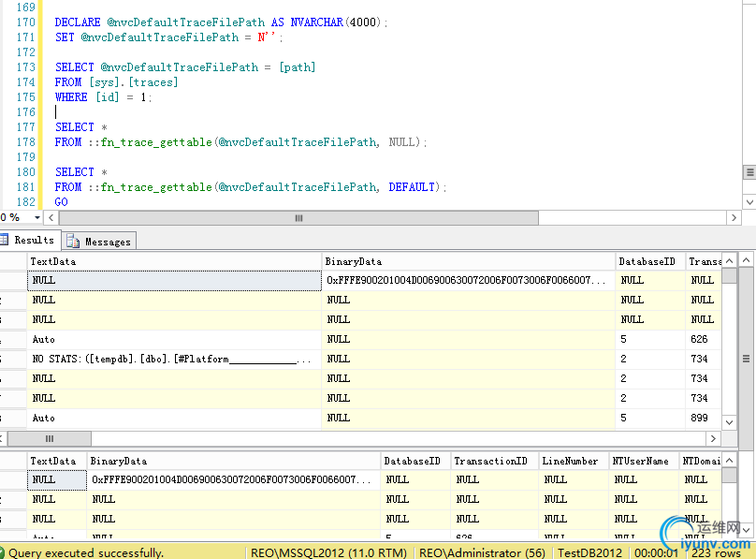756x559 pixels.
Task: Select the first Auto TextData cell
Action: [174, 339]
